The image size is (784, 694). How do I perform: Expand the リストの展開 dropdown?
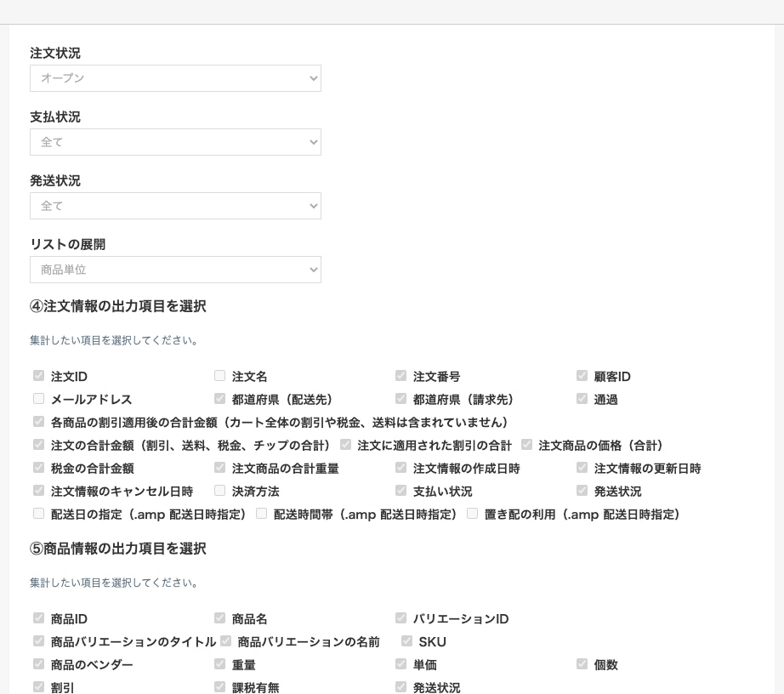coord(175,270)
